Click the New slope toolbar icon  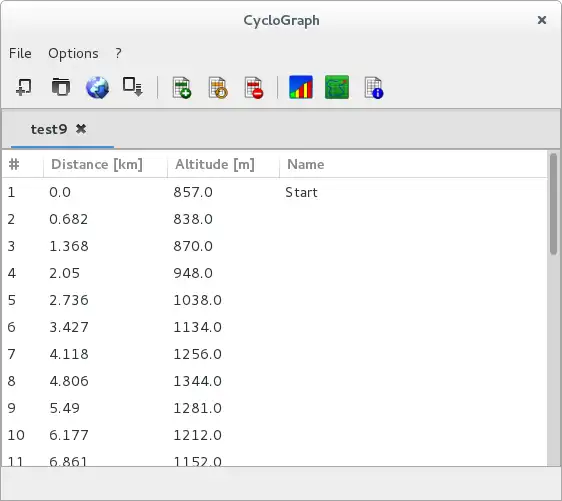coord(24,87)
